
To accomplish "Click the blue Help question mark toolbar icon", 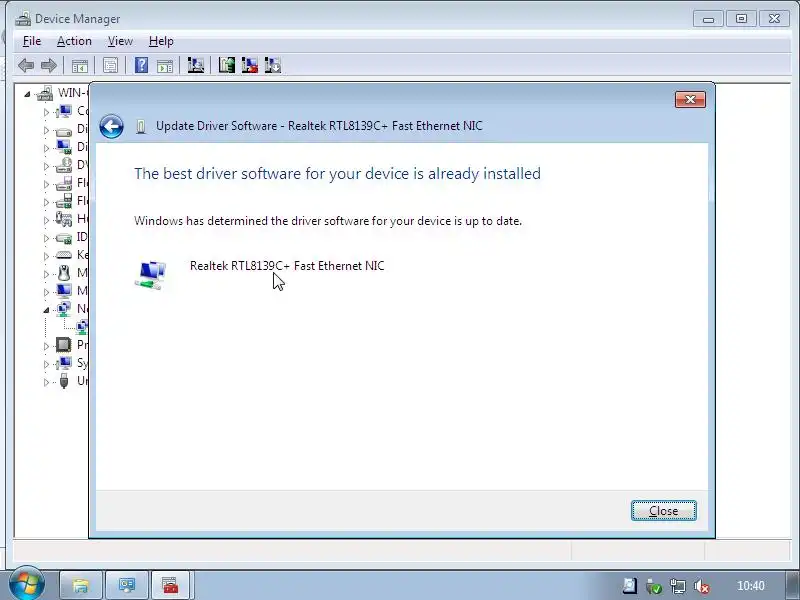I will pyautogui.click(x=141, y=65).
